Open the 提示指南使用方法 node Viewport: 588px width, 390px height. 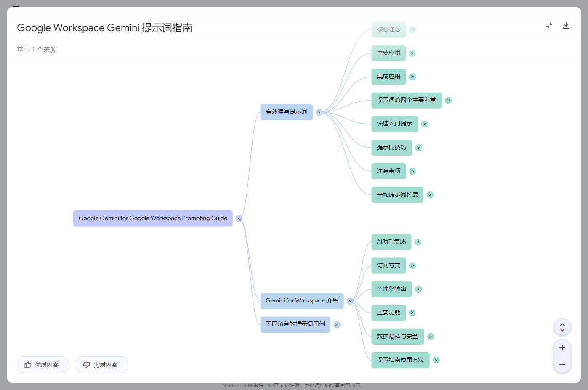[x=401, y=360]
